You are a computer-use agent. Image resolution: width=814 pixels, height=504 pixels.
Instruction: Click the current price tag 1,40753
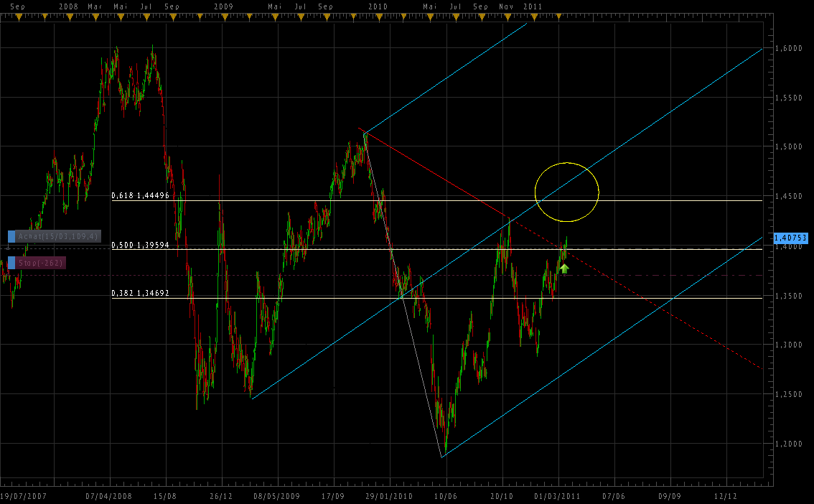(x=791, y=237)
